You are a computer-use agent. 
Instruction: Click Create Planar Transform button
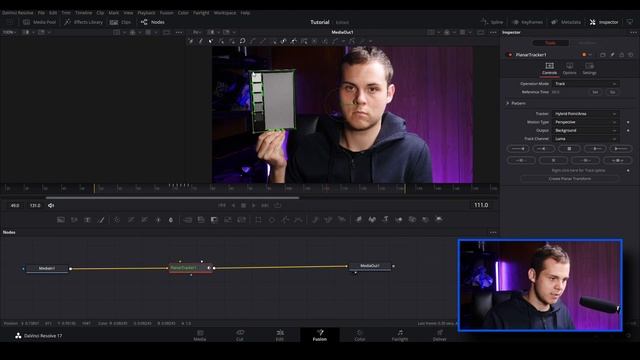coord(569,179)
